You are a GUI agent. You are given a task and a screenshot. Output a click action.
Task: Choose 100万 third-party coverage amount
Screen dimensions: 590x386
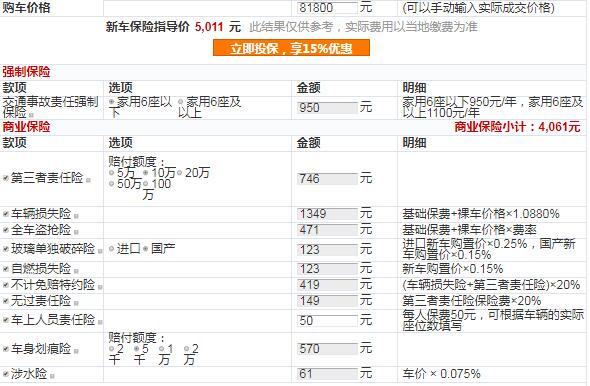pyautogui.click(x=145, y=184)
